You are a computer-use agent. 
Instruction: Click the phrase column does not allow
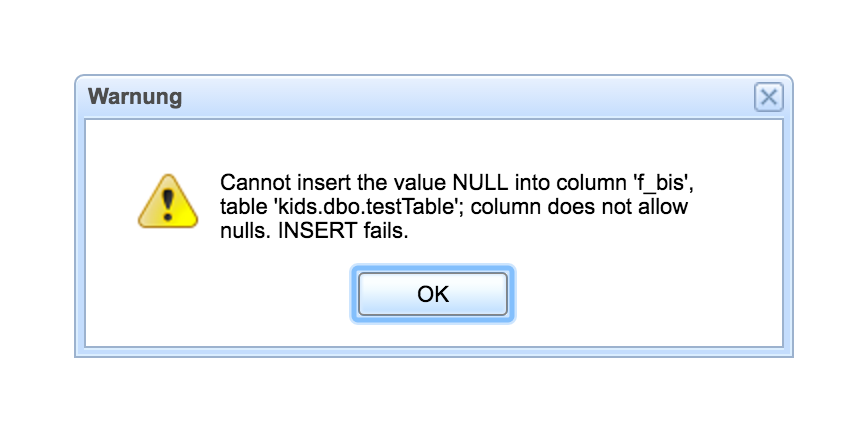click(x=579, y=206)
